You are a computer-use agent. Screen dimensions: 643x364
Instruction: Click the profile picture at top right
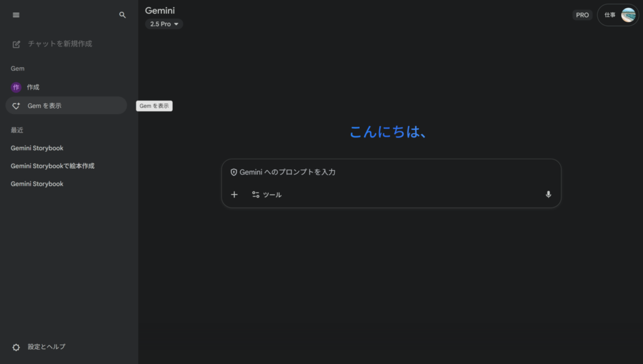628,15
